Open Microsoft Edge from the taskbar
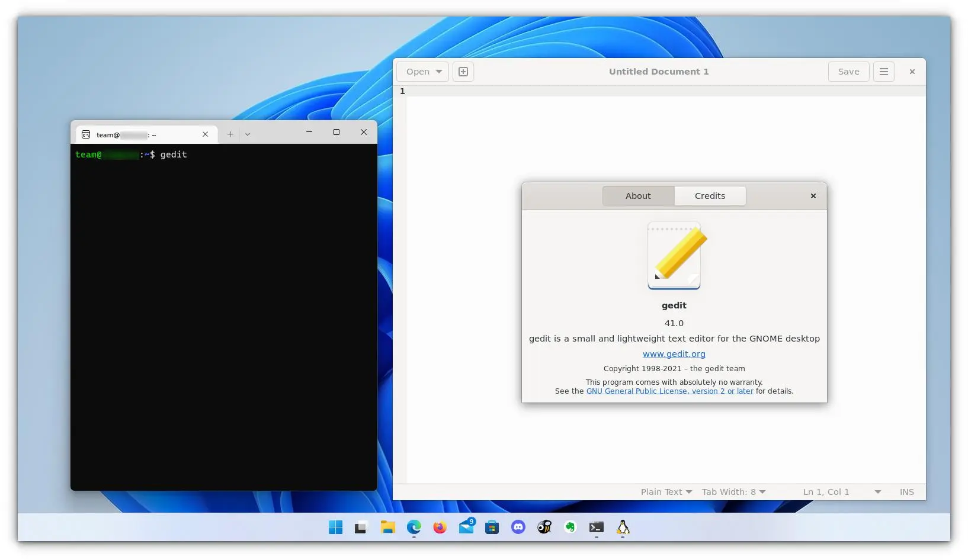 (414, 527)
